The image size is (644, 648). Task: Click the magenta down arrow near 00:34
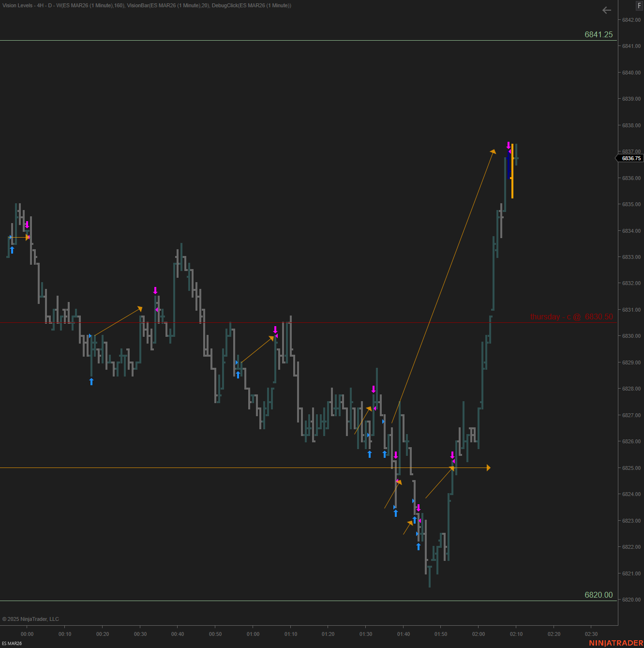point(155,290)
